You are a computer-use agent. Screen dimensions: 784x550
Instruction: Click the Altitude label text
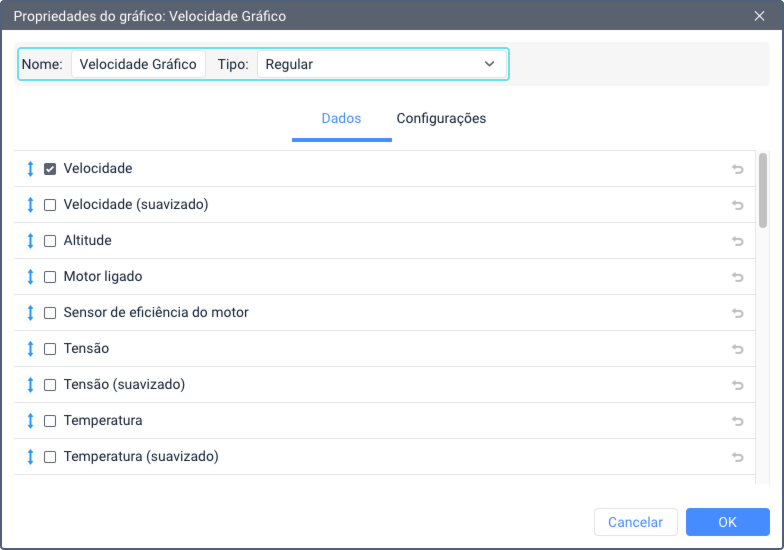[x=88, y=240]
